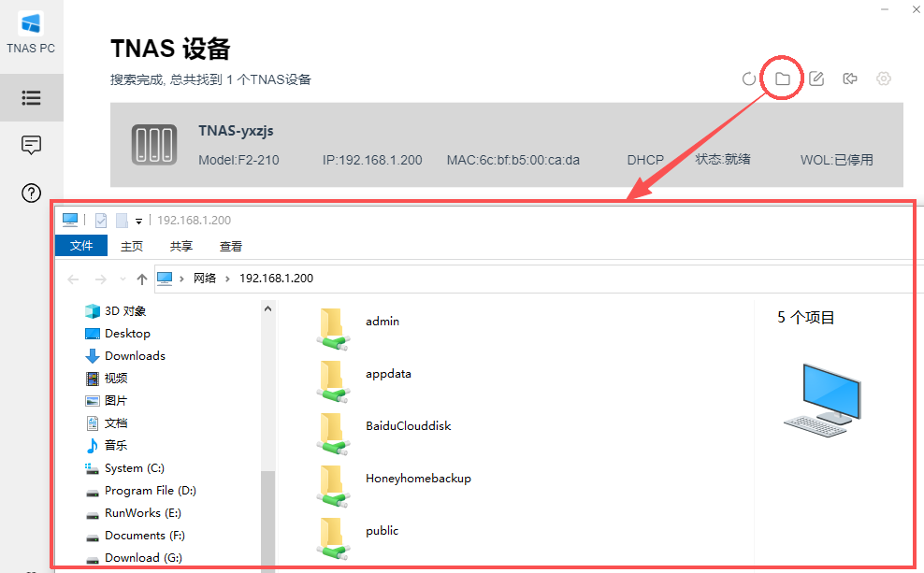
Task: Click the BaiduClouddisk folder name
Action: tap(409, 425)
